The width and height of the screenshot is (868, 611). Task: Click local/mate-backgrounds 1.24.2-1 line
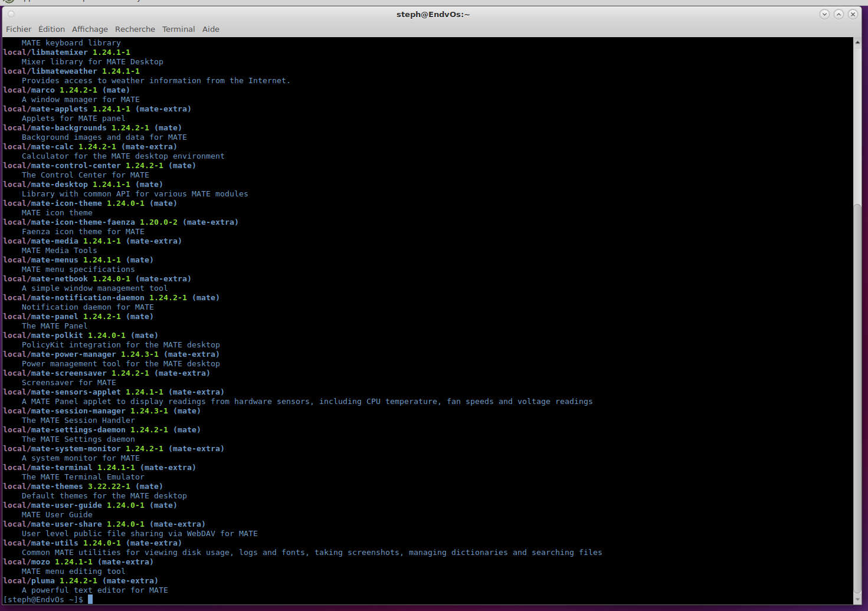[93, 127]
